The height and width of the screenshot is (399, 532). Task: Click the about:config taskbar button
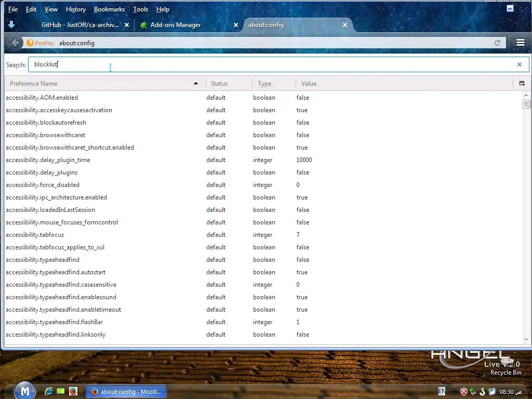coord(126,392)
